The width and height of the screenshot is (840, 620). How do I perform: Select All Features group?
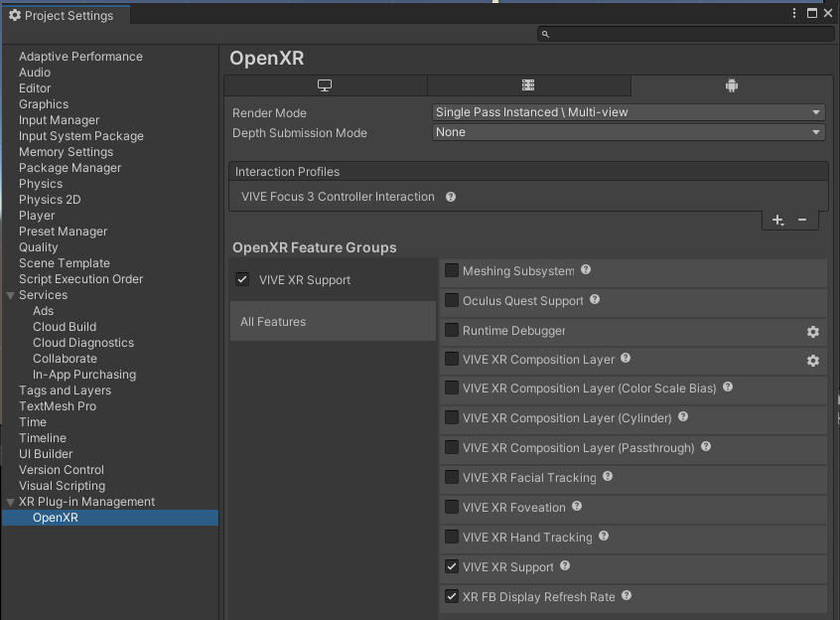pyautogui.click(x=333, y=322)
